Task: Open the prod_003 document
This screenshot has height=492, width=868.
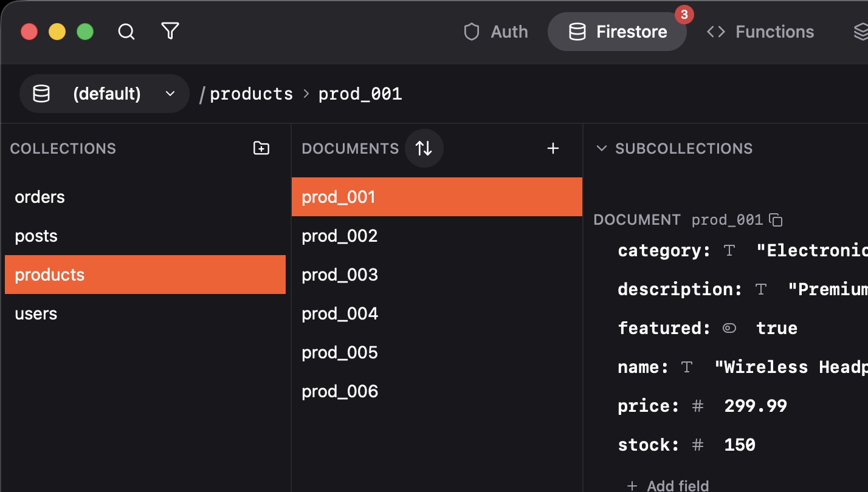Action: click(437, 275)
